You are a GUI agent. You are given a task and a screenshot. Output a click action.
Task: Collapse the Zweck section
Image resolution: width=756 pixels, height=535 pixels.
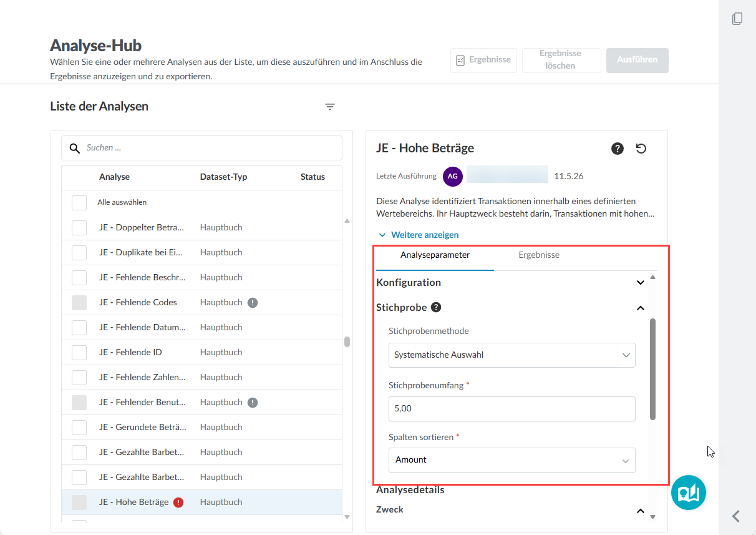[640, 511]
